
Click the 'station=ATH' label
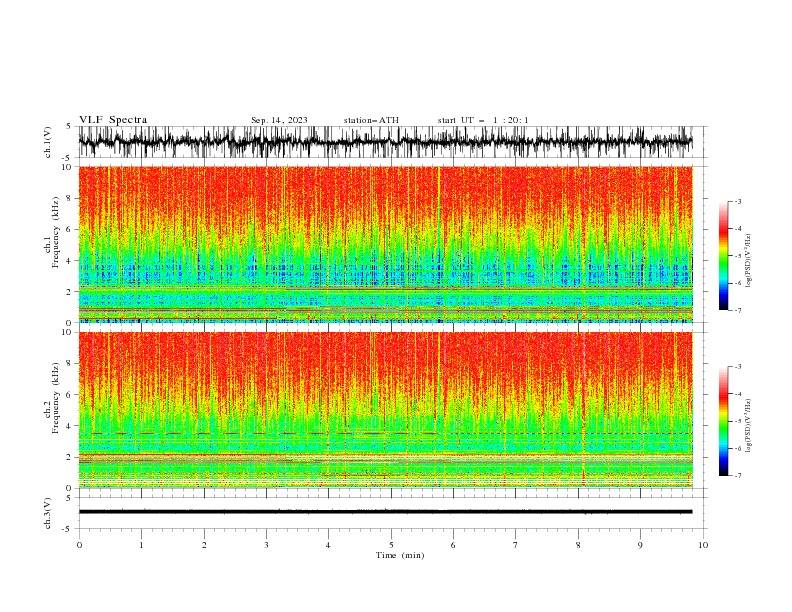pos(371,120)
